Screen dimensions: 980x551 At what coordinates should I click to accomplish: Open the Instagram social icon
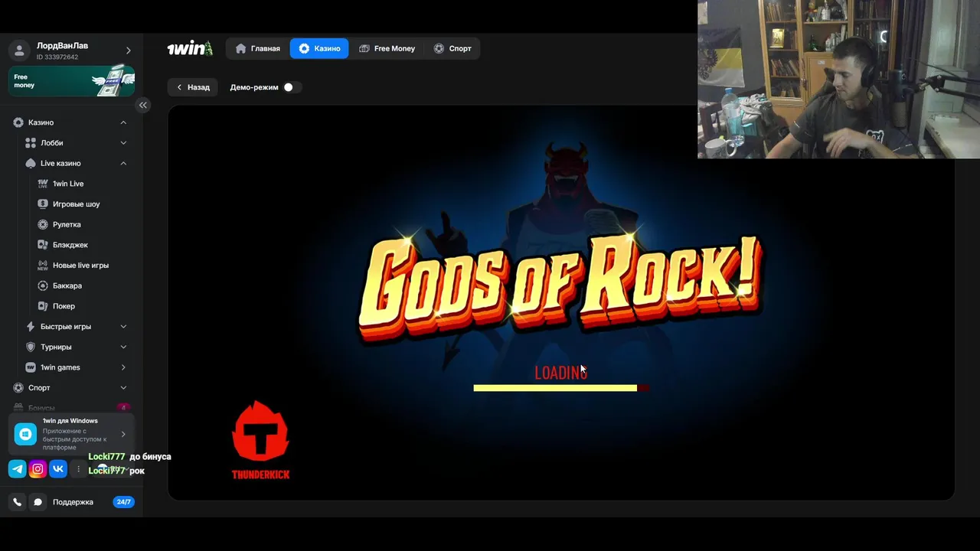[x=38, y=469]
